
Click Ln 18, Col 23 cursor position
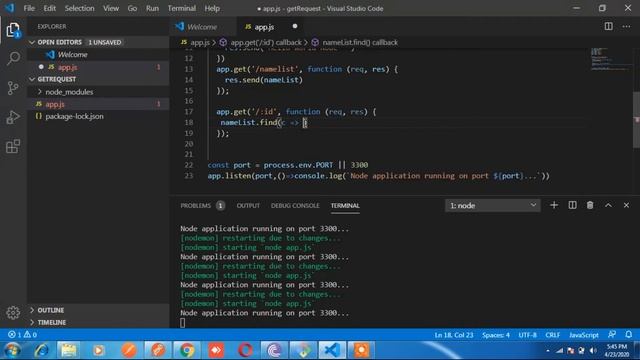pos(454,335)
